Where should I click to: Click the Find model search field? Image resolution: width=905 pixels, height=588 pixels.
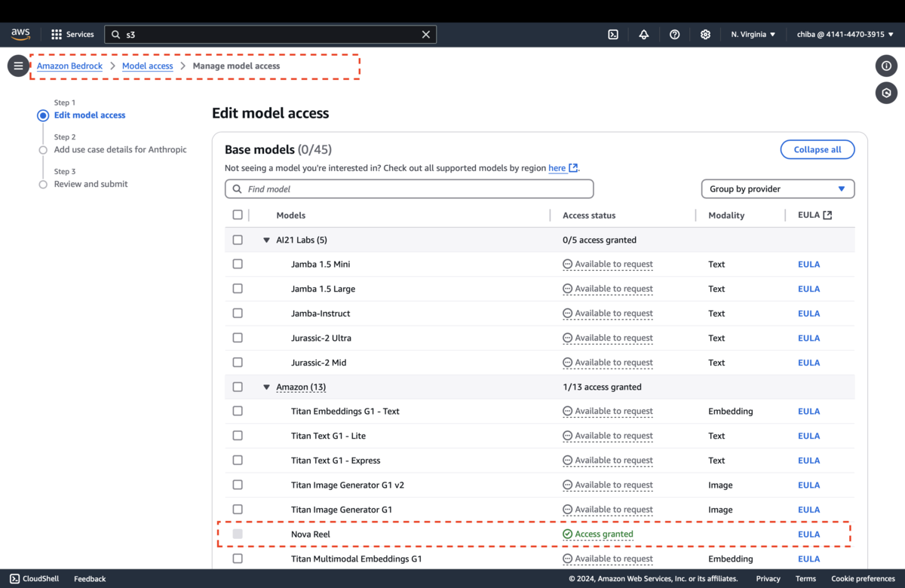410,189
